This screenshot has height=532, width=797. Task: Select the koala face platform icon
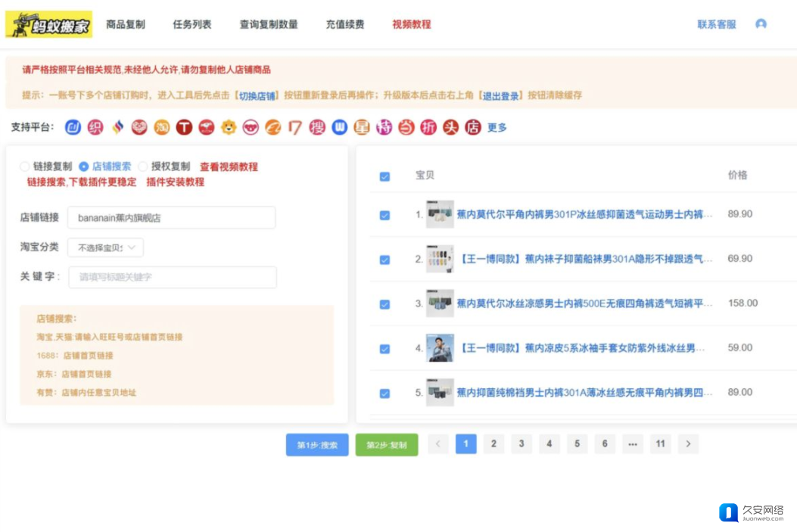(251, 127)
